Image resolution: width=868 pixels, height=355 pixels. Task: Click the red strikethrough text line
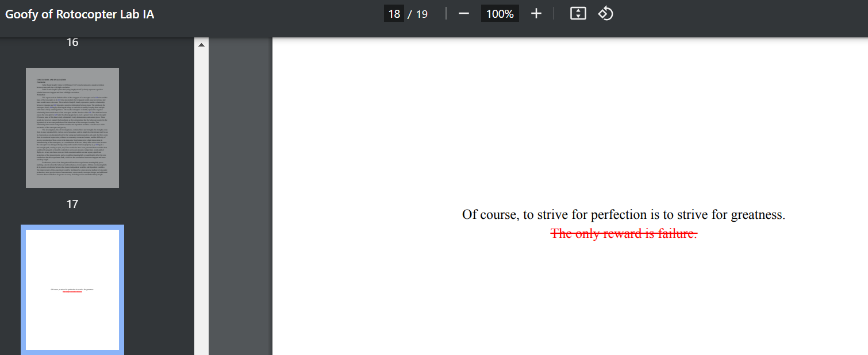pyautogui.click(x=624, y=234)
